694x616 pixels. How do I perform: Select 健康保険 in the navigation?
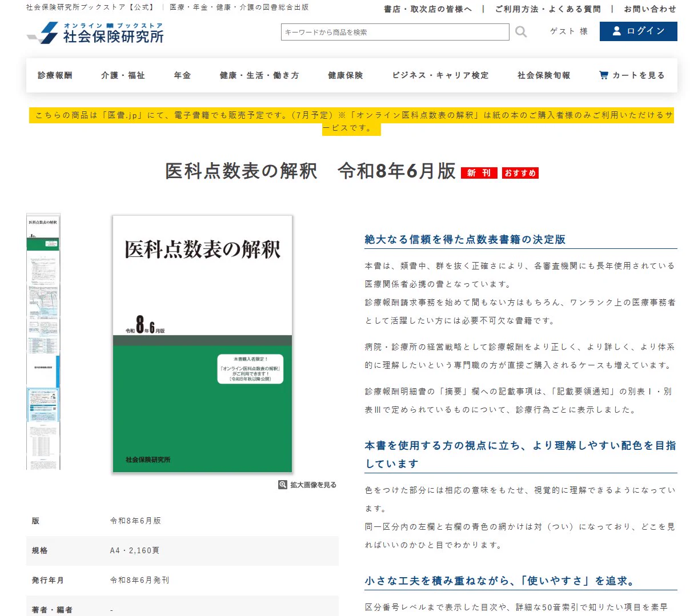[346, 75]
